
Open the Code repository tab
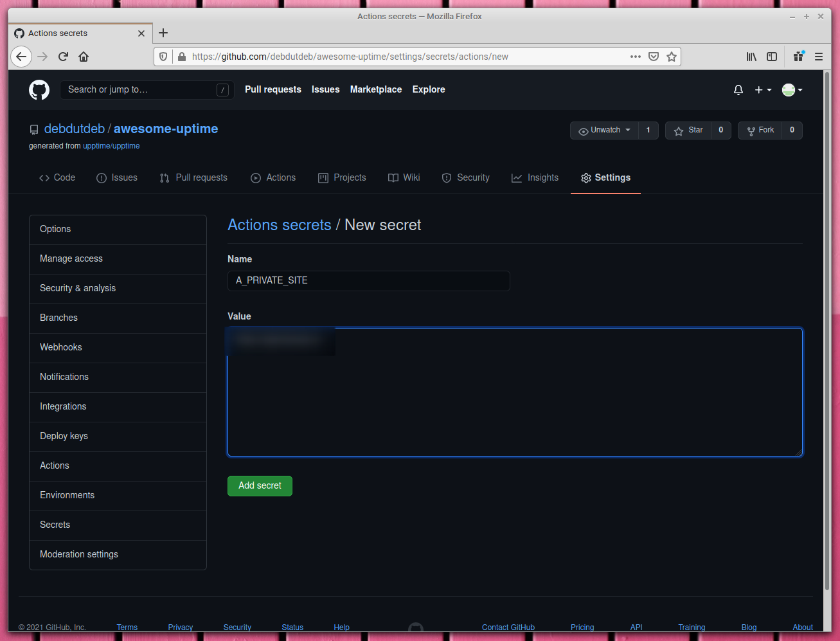coord(57,178)
